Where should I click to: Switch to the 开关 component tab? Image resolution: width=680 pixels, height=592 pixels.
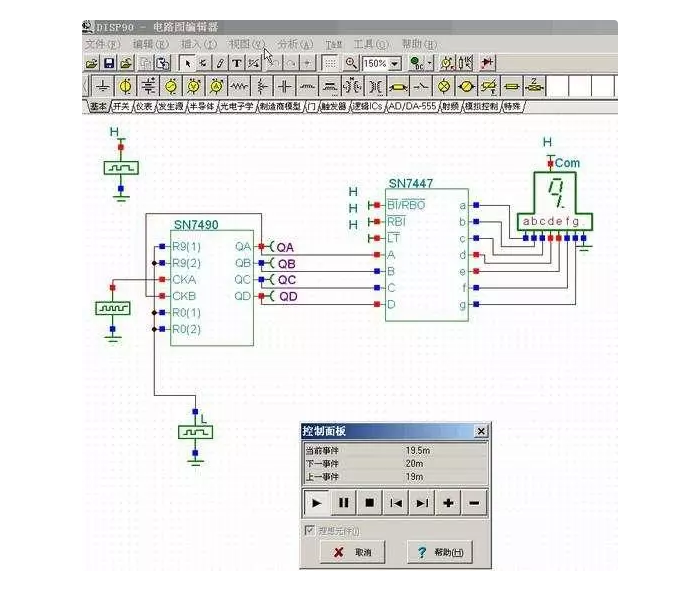pos(122,105)
